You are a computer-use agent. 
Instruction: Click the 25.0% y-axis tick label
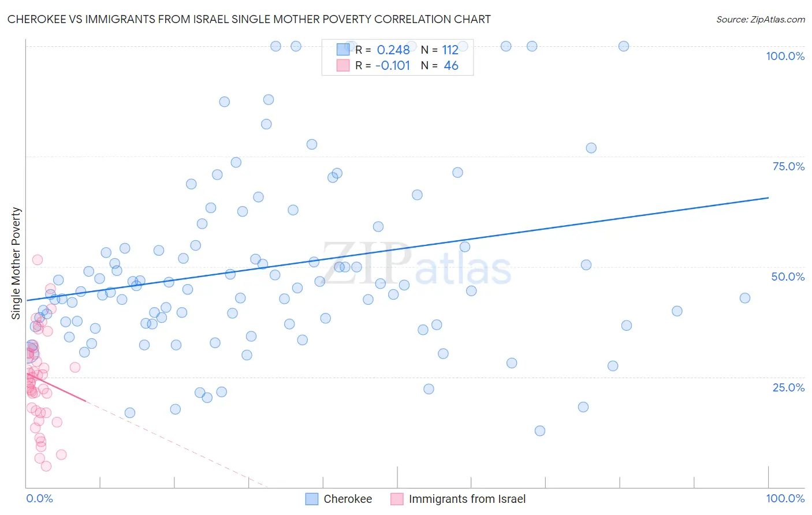(x=788, y=387)
